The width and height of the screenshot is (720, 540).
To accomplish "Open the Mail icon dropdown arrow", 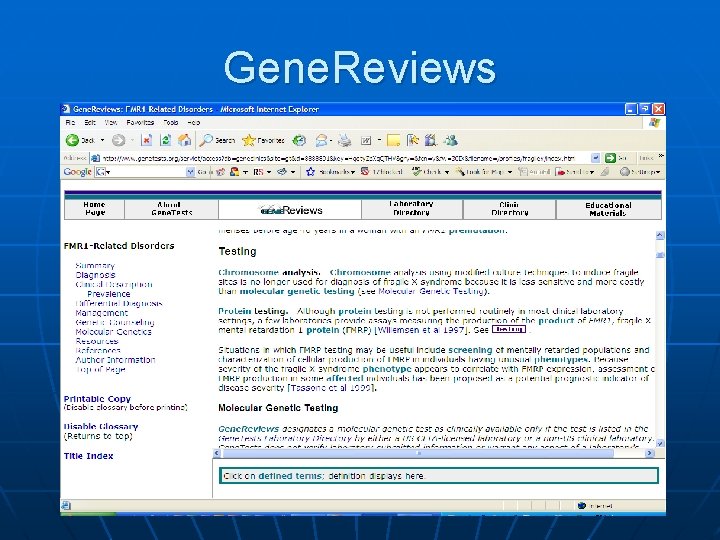I will 331,141.
